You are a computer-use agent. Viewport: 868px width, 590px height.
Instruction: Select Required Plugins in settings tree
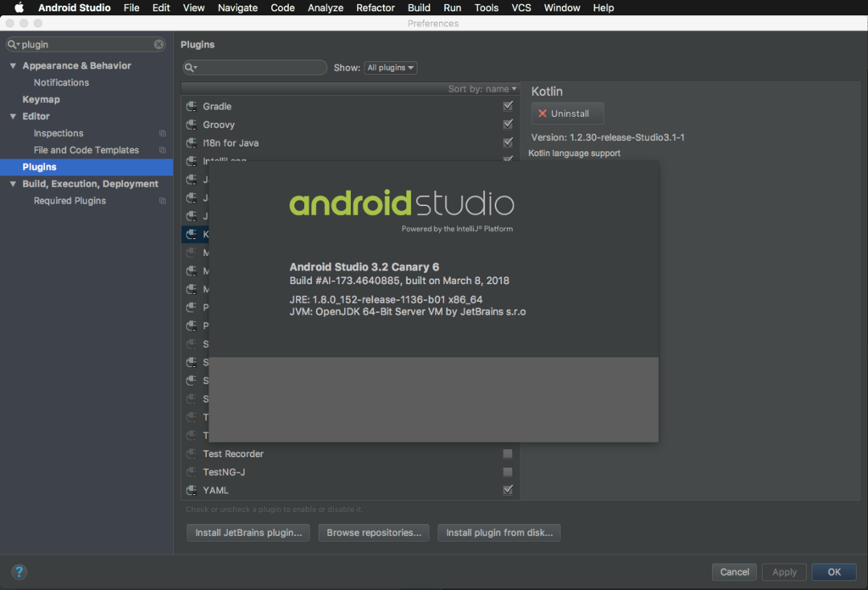pyautogui.click(x=70, y=201)
